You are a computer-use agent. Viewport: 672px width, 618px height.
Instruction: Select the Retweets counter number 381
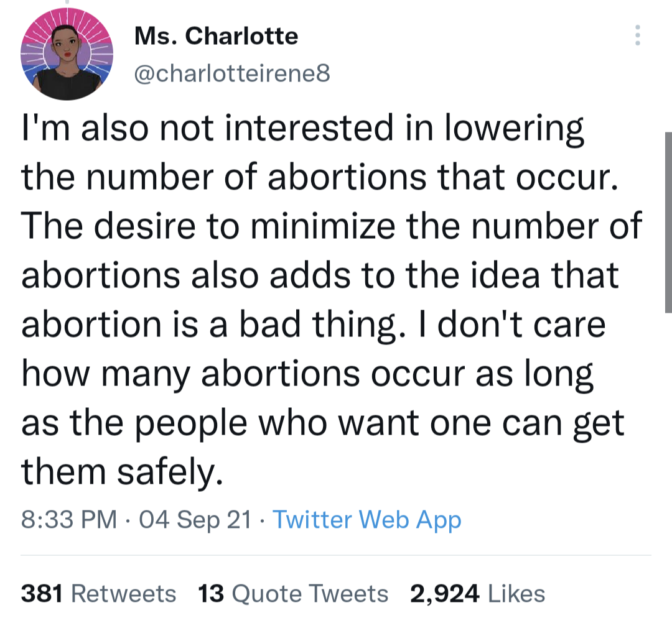click(x=40, y=594)
